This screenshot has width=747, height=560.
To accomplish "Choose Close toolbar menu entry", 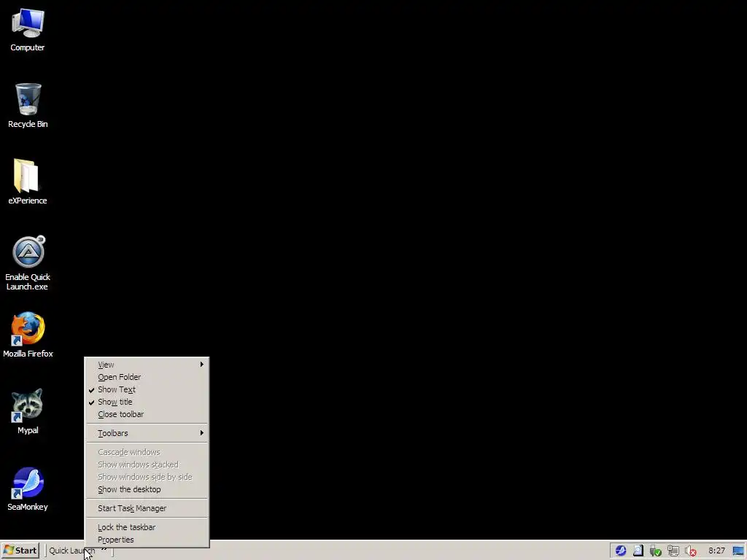I will (x=147, y=414).
